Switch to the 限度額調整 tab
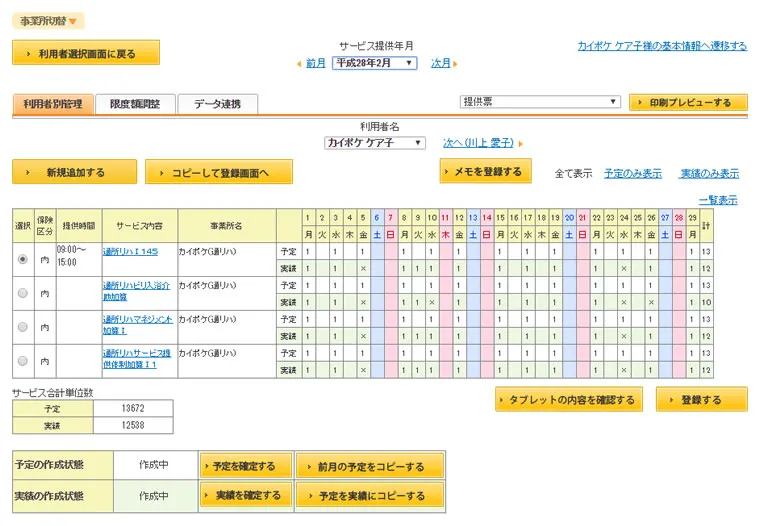 point(135,104)
